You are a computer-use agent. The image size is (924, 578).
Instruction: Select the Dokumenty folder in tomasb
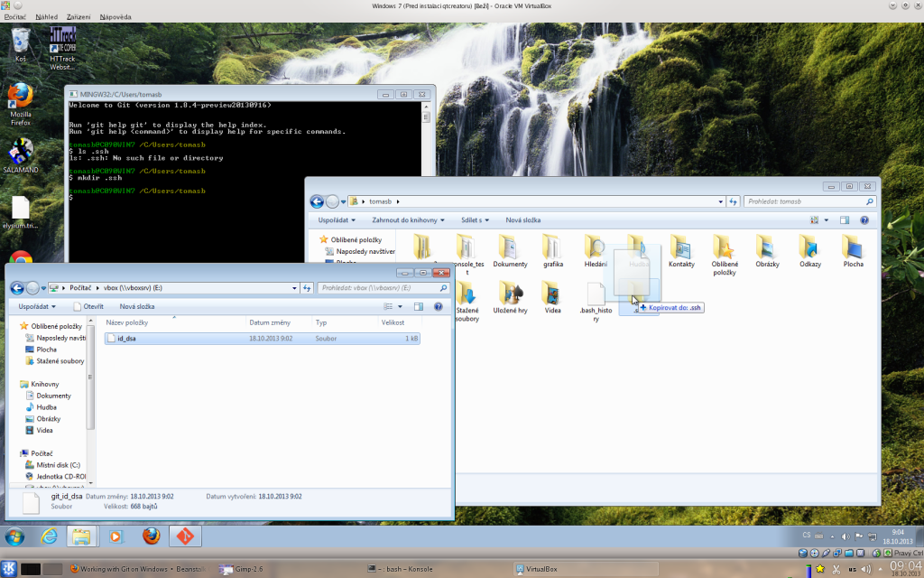(510, 251)
